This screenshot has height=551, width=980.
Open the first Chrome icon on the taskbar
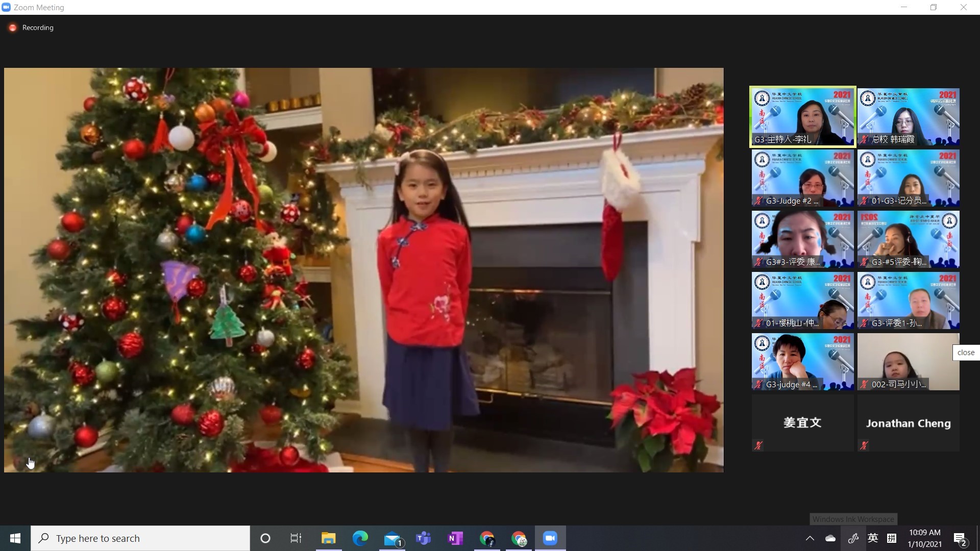click(487, 538)
